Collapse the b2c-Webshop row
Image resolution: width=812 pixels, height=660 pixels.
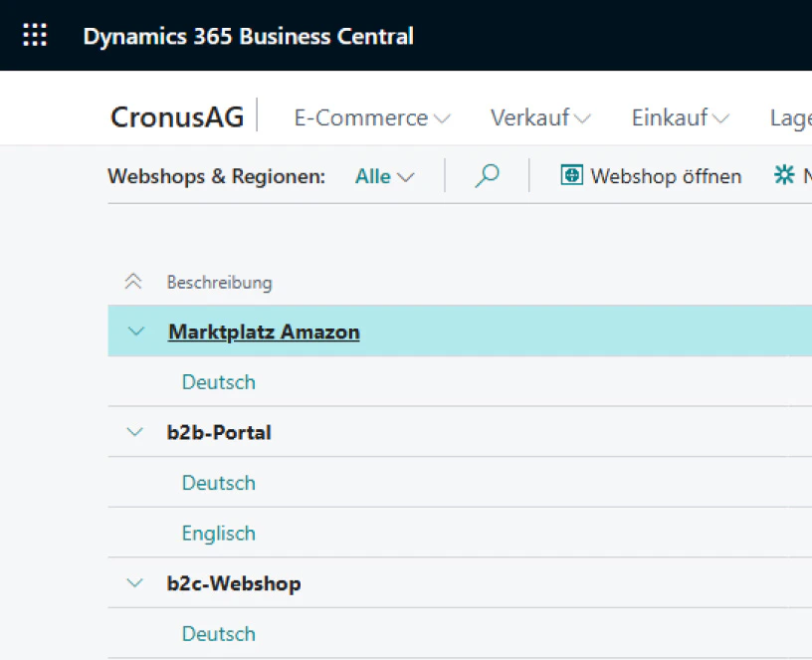(134, 582)
